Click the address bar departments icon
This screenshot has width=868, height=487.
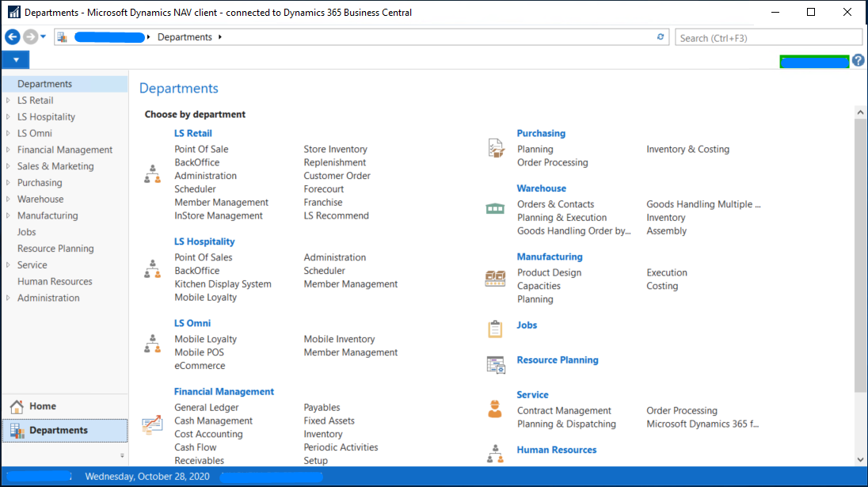point(63,37)
